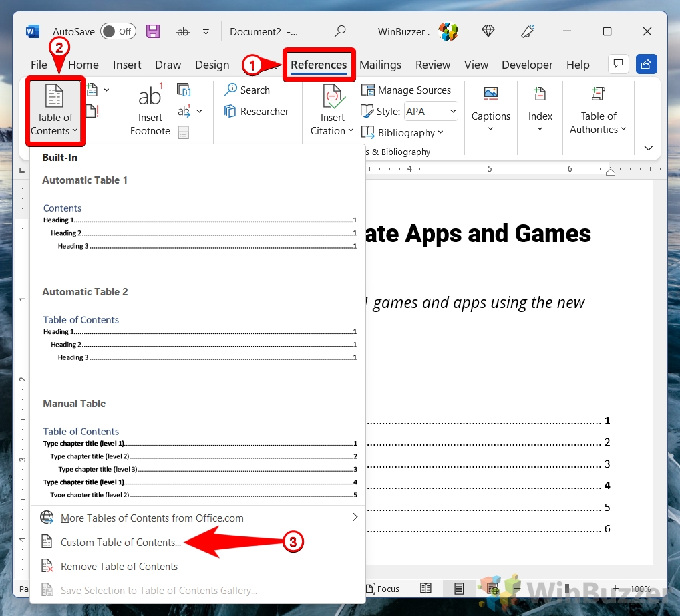Screen dimensions: 680x616
Task: Choose Custom Table of Contents menu entry
Action: 120,543
